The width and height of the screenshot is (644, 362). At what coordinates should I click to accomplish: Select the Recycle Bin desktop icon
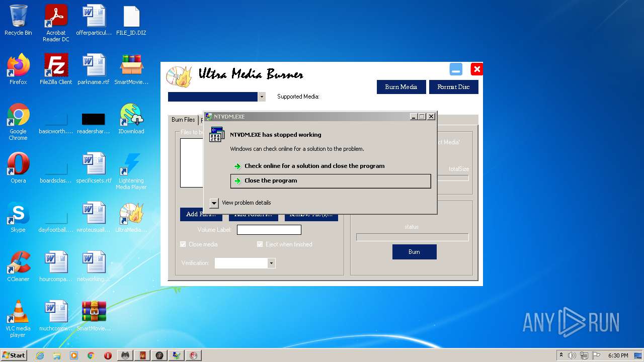pyautogui.click(x=18, y=20)
